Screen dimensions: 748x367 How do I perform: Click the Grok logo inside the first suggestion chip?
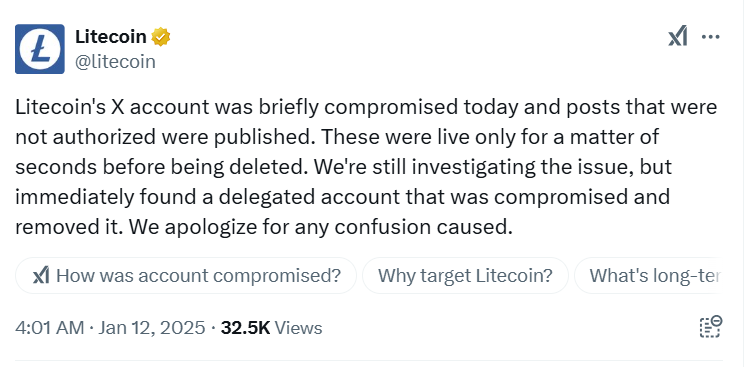(x=41, y=275)
